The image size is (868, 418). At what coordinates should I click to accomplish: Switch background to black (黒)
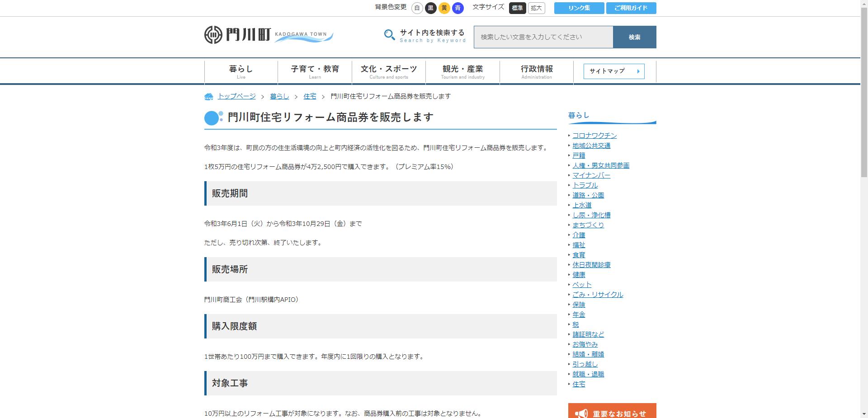point(431,8)
